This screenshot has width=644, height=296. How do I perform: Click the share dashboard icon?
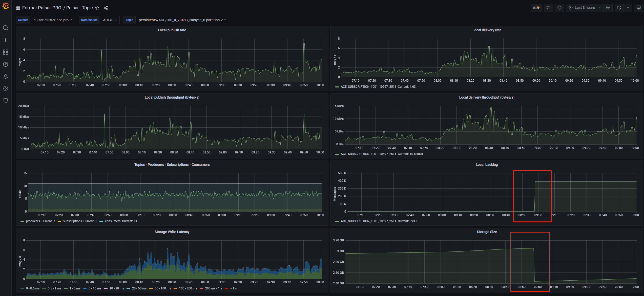pyautogui.click(x=106, y=8)
